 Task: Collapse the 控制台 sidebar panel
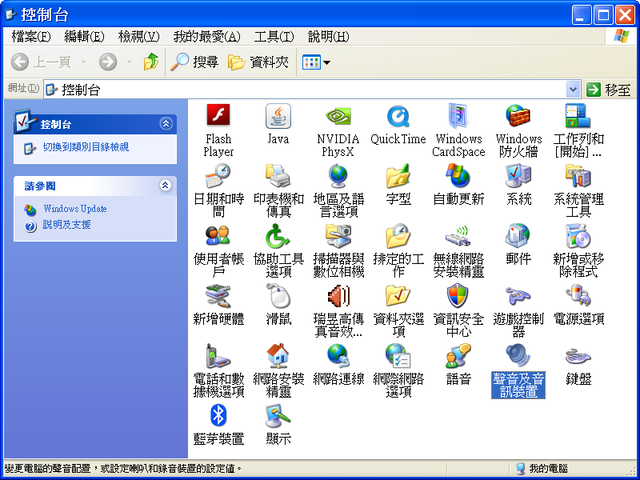point(166,124)
